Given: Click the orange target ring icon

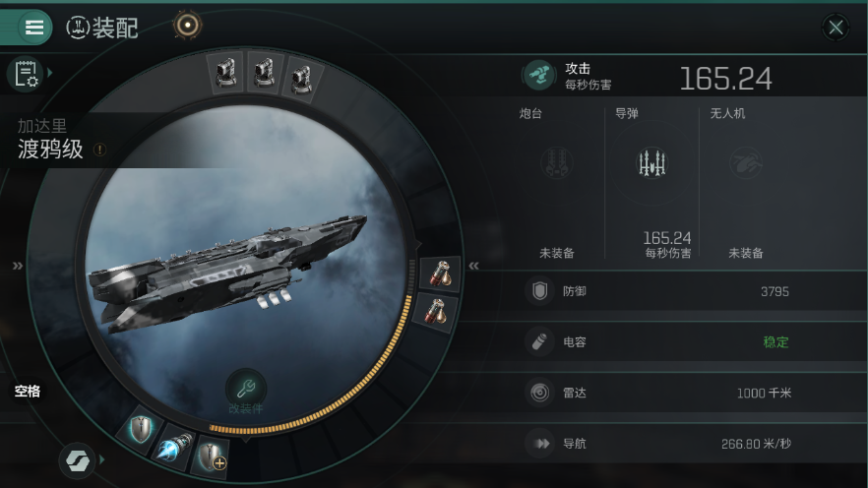Looking at the screenshot, I should [x=188, y=25].
